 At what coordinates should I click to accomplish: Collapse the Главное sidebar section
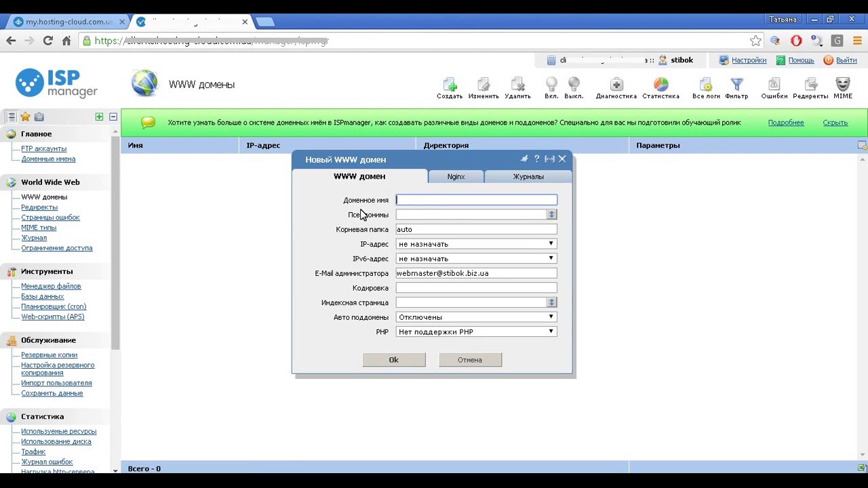coord(36,134)
